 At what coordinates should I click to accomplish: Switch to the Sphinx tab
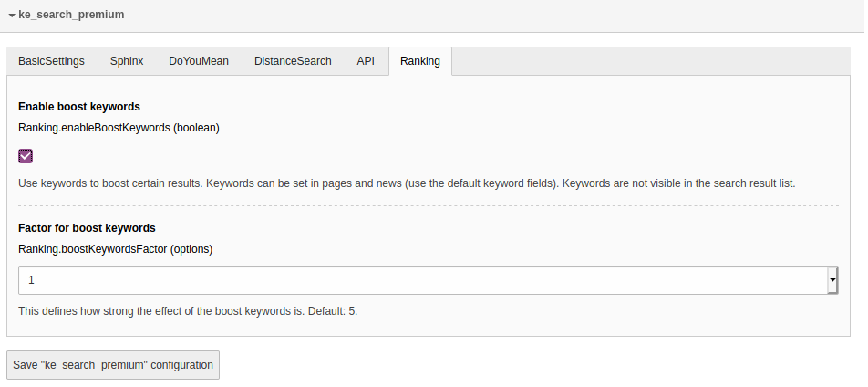tap(127, 61)
